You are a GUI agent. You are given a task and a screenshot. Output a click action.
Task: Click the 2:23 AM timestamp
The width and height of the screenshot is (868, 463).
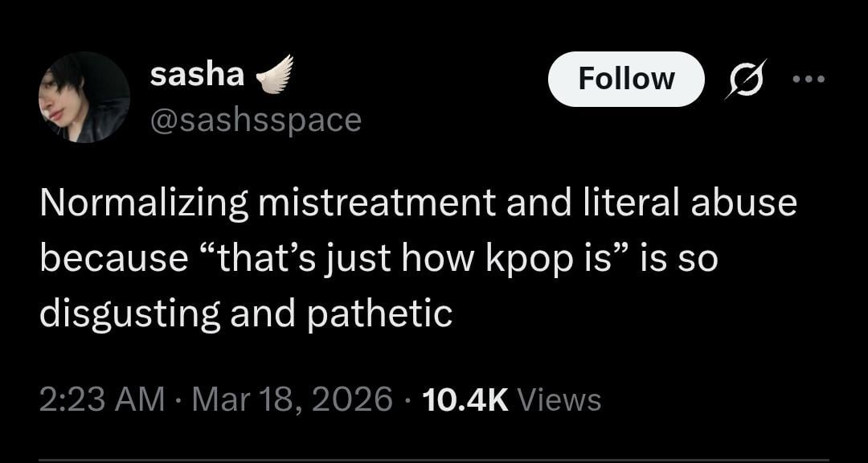(x=101, y=399)
